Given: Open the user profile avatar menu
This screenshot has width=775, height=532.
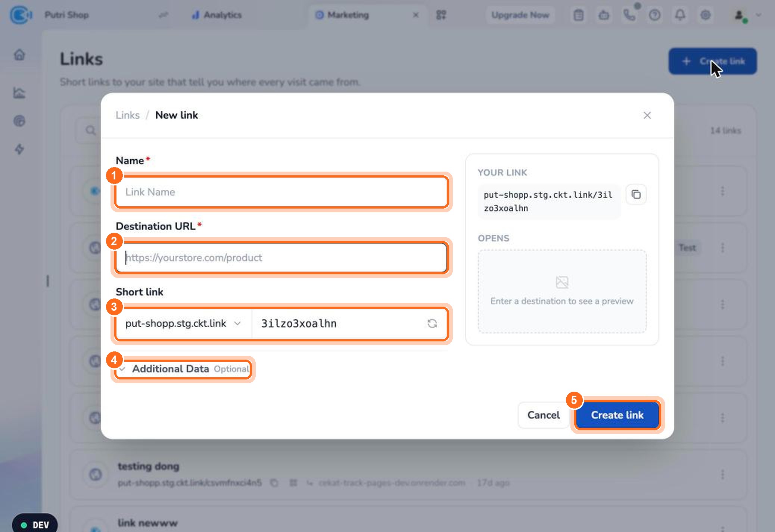Looking at the screenshot, I should tap(741, 15).
